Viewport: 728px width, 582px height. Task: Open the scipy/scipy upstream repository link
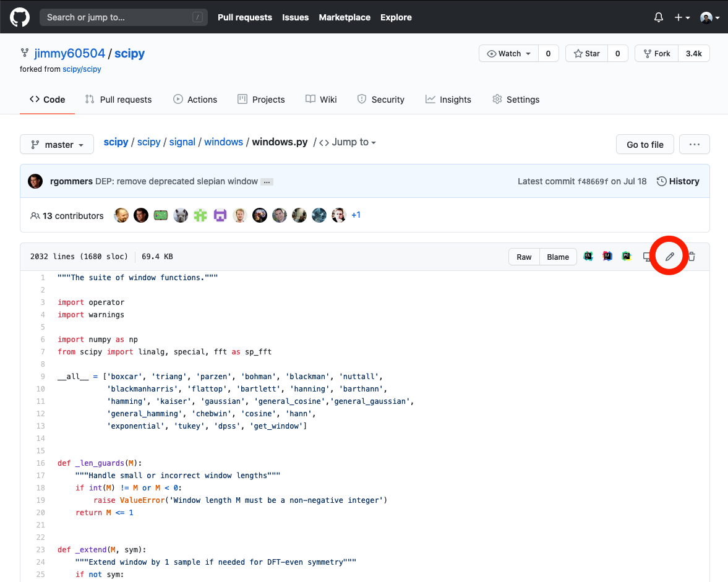(x=82, y=69)
